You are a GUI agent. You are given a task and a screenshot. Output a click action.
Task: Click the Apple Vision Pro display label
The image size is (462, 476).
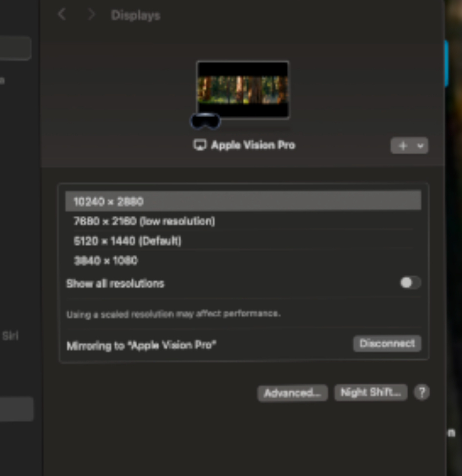pyautogui.click(x=253, y=145)
